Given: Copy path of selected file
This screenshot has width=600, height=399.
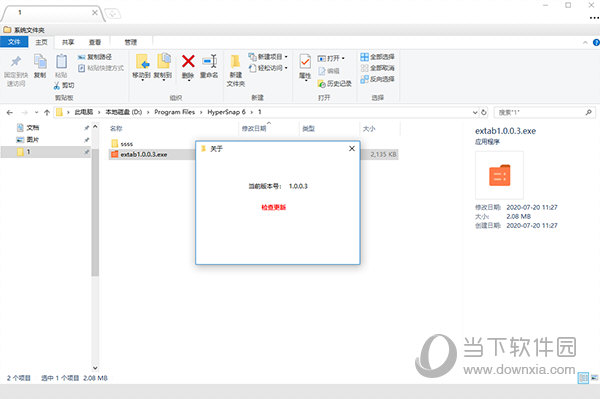Looking at the screenshot, I should pos(95,57).
